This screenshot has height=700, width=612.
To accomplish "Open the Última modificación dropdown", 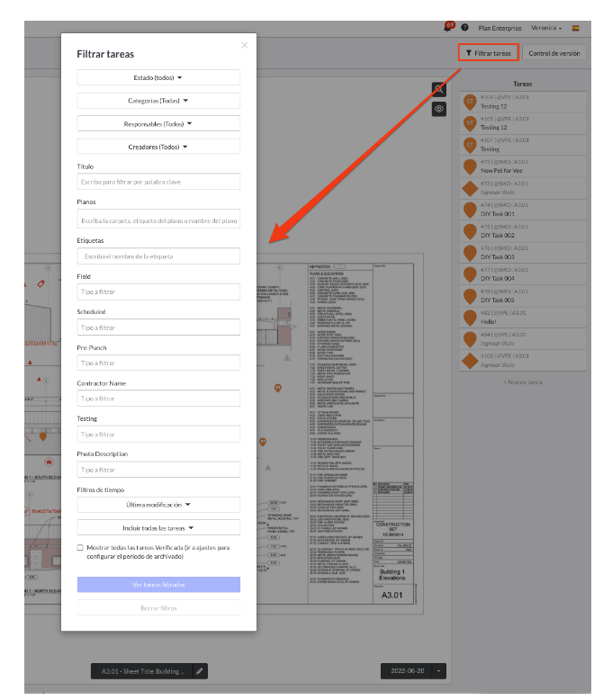I will tap(158, 505).
